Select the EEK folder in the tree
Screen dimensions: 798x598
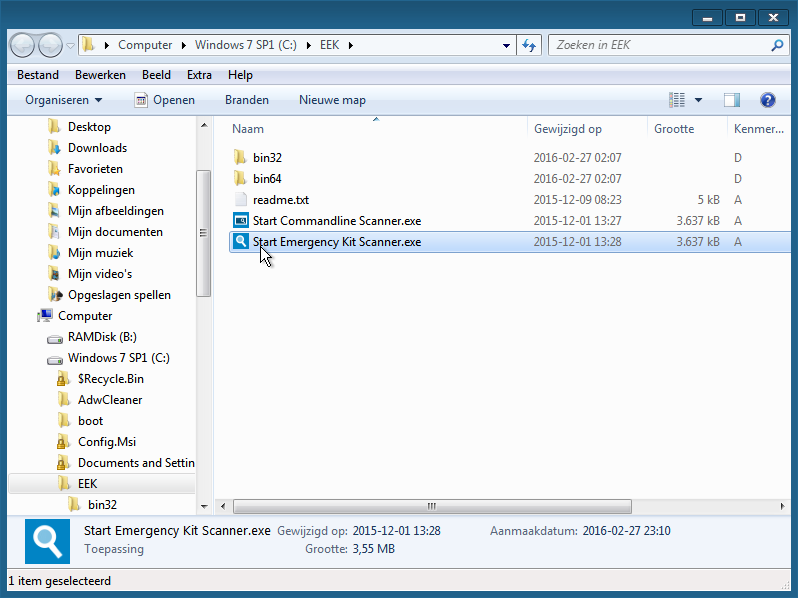pyautogui.click(x=87, y=484)
